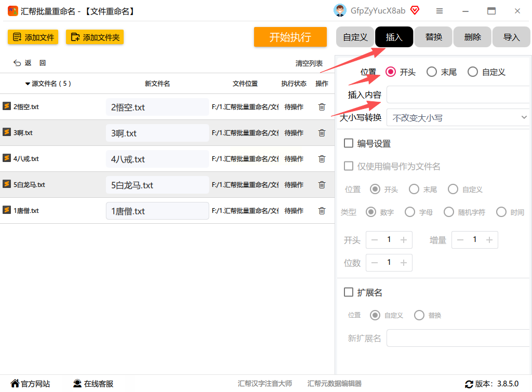This screenshot has height=392, width=532.
Task: Click the file type icon of 5白龙马.txt
Action: click(x=7, y=184)
